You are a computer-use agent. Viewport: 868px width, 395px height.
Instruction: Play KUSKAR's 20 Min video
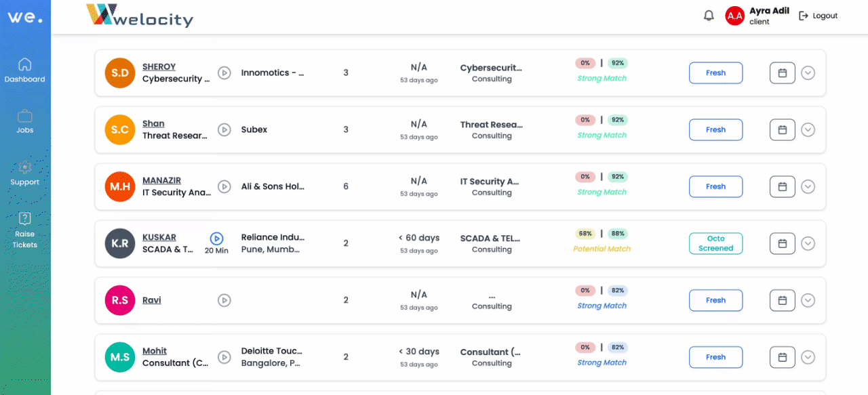coord(216,238)
